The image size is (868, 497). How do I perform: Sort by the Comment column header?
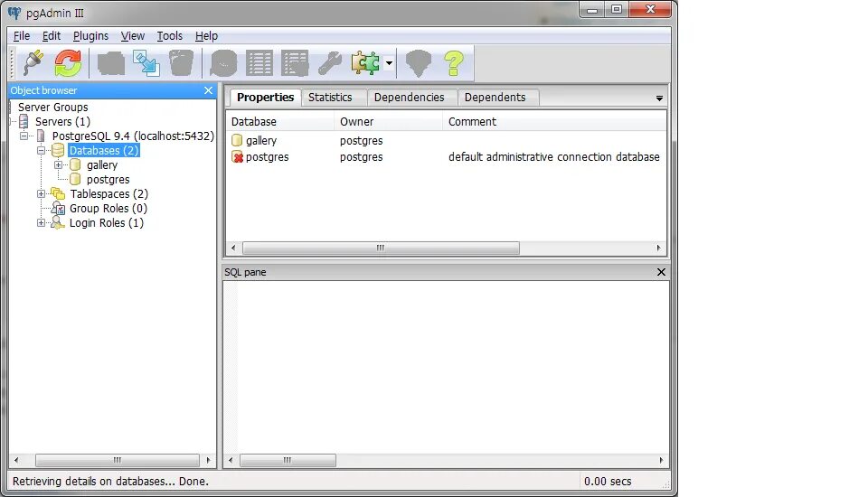click(554, 122)
